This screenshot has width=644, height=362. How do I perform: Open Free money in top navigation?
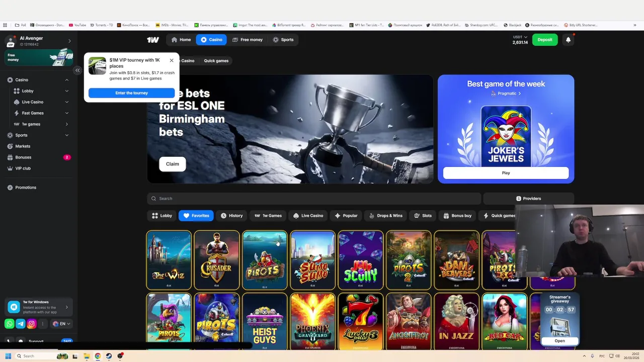tap(248, 40)
